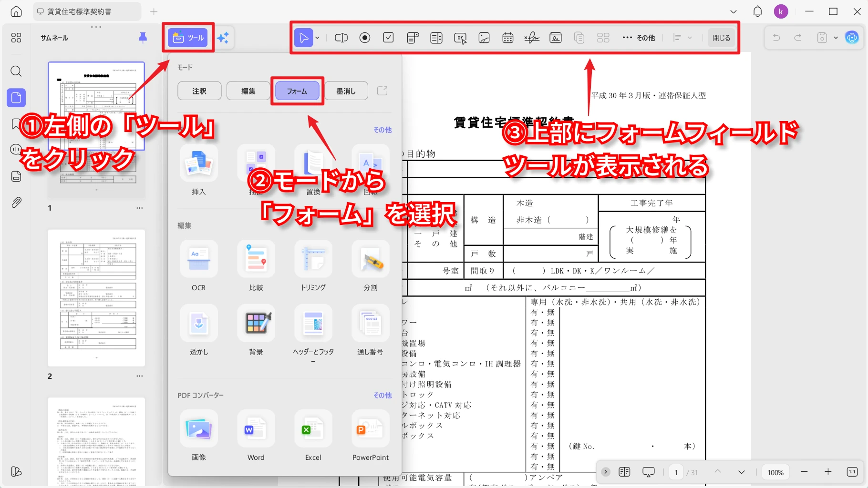Select the dropdown combo box form tool
The width and height of the screenshot is (868, 488).
pyautogui.click(x=413, y=38)
